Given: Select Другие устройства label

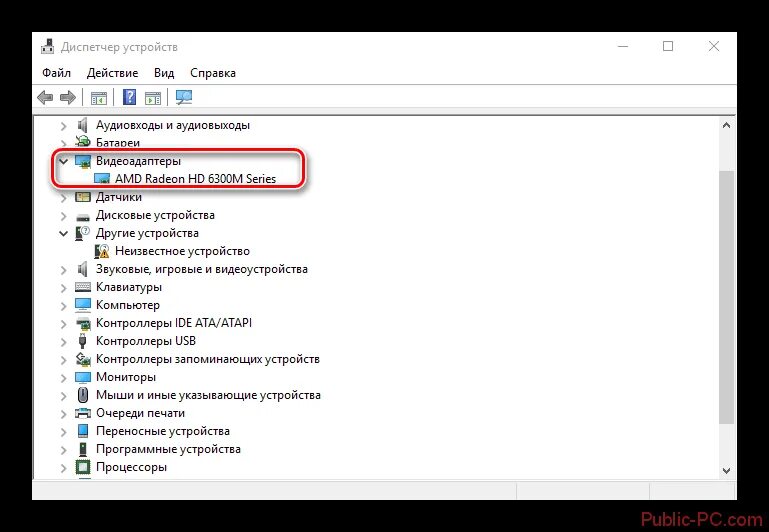Looking at the screenshot, I should (x=147, y=233).
